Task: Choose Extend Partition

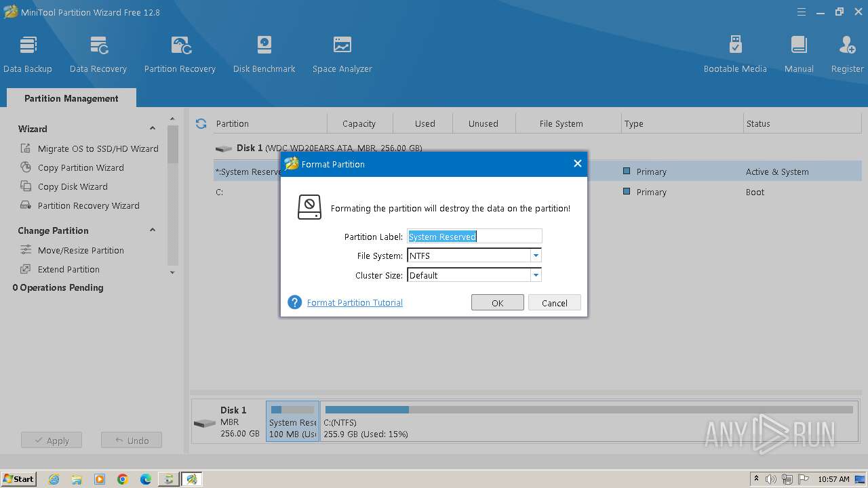Action: tap(60, 269)
